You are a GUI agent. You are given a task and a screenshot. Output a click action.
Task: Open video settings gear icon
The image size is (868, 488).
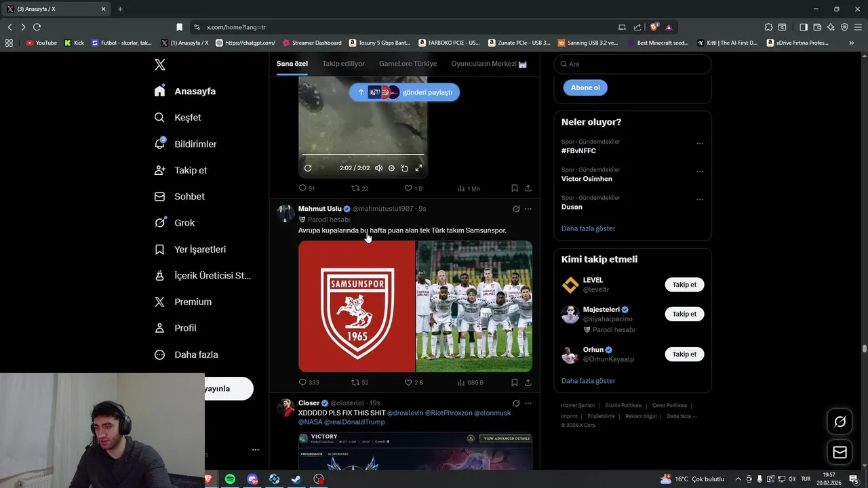click(x=391, y=168)
